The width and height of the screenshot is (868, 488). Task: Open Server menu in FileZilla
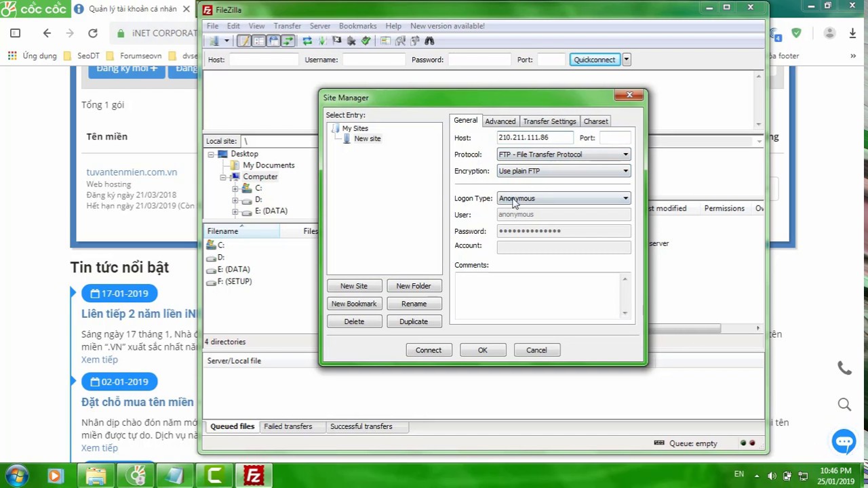(320, 26)
